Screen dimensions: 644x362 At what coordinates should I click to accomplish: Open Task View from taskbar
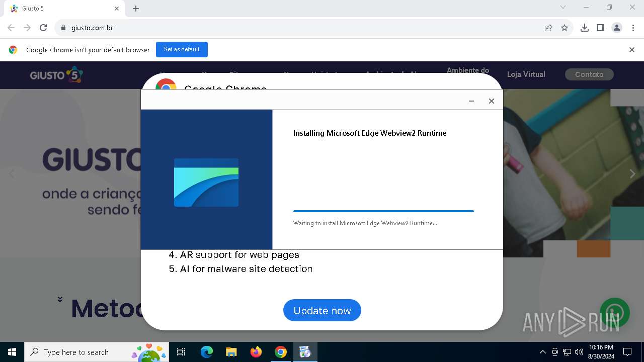[181, 352]
